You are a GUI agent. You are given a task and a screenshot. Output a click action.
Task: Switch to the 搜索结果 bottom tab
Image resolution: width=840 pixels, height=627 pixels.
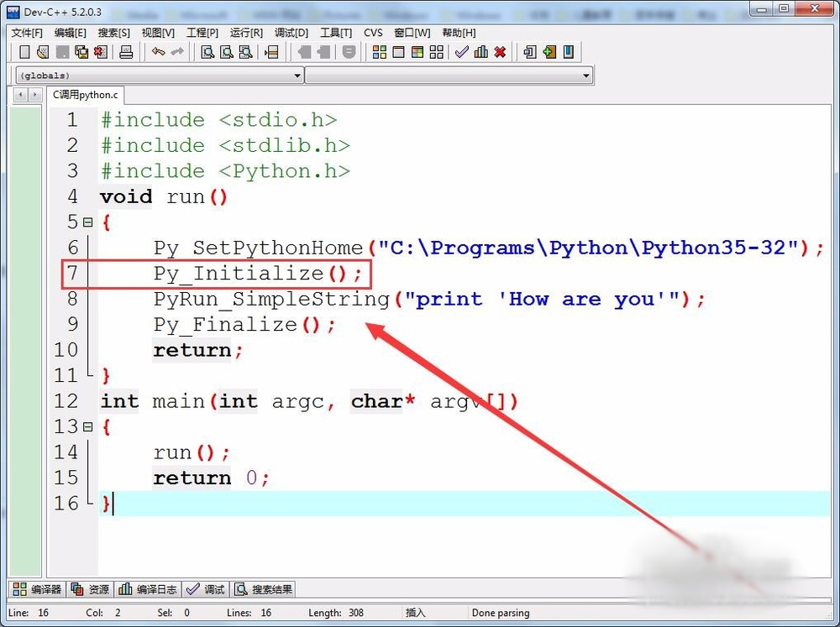264,589
